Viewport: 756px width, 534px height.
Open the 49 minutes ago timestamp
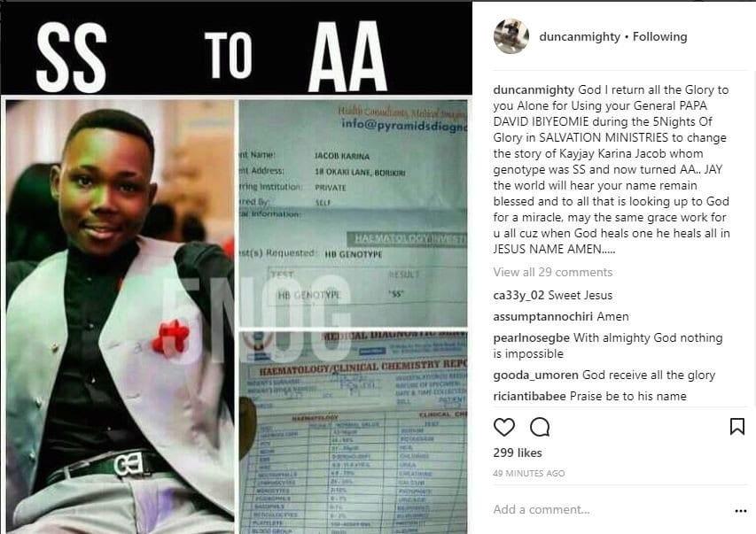point(528,473)
